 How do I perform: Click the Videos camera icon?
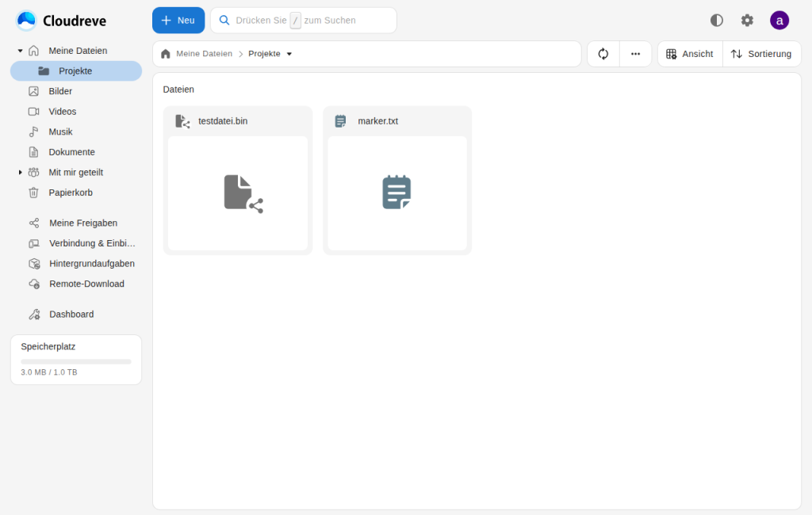[33, 111]
